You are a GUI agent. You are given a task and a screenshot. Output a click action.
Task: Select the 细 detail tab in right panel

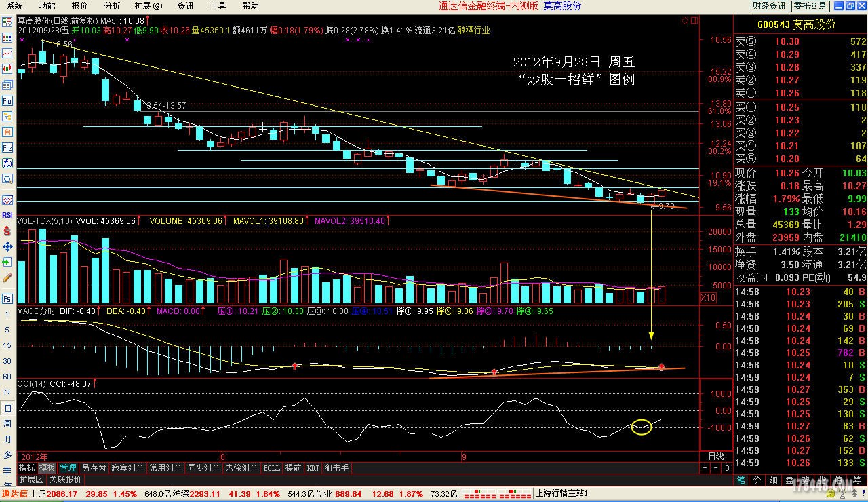tap(774, 480)
